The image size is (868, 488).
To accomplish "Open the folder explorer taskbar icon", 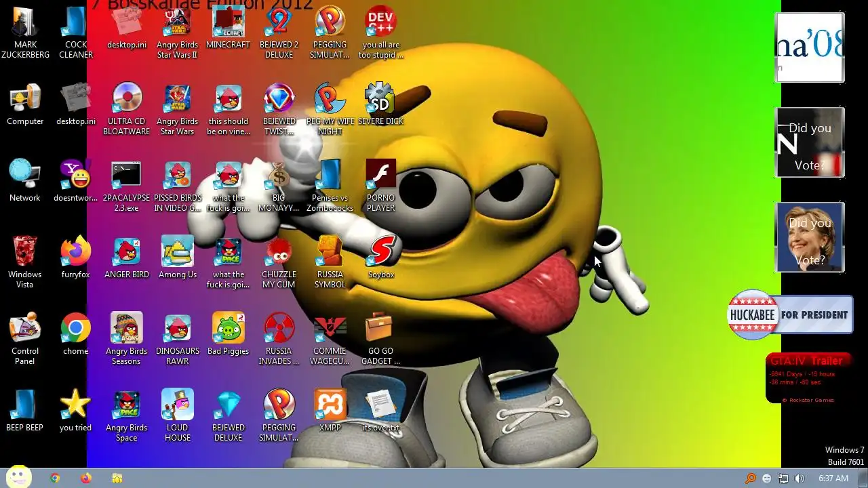I will tap(117, 478).
